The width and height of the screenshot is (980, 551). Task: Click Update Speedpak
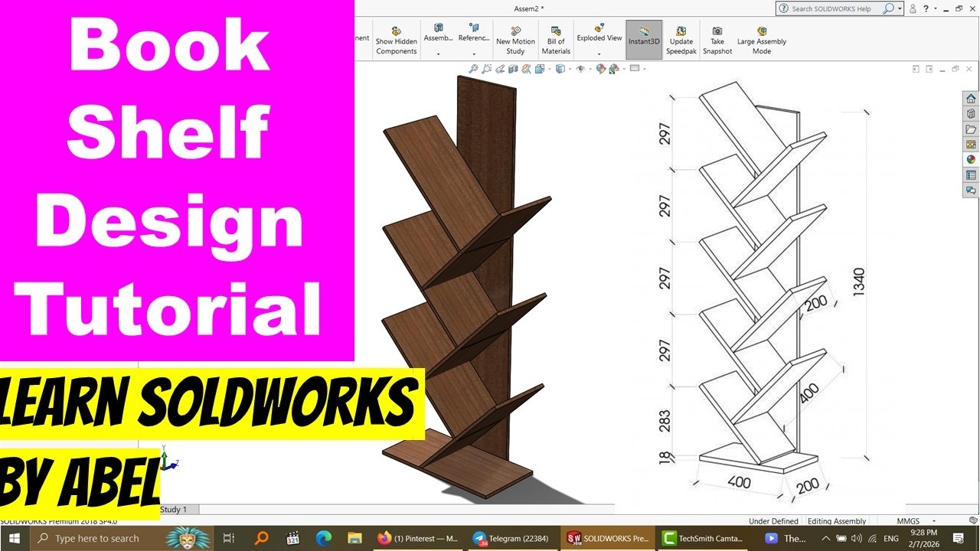pyautogui.click(x=681, y=41)
